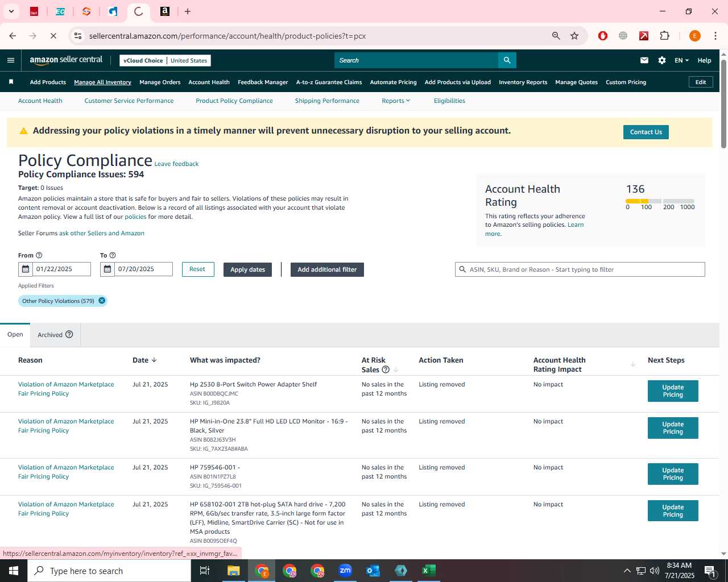Click Feedback Manager in top menu
The height and width of the screenshot is (582, 728).
click(x=263, y=82)
